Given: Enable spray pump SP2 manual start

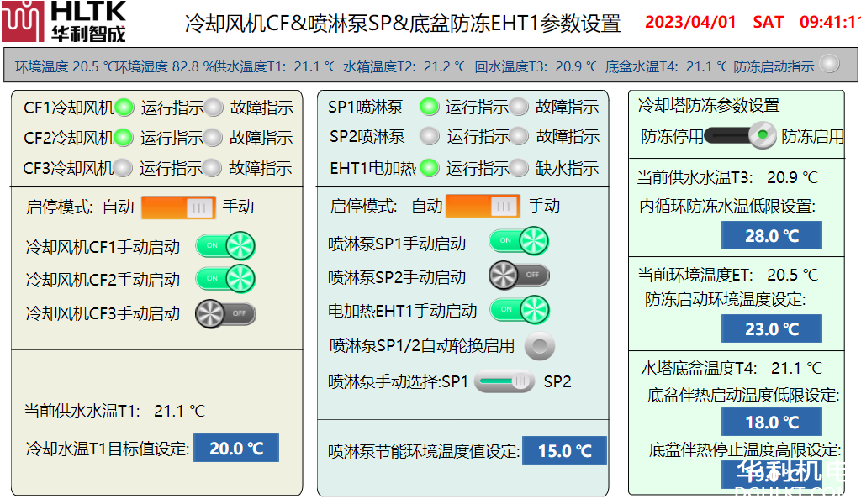Looking at the screenshot, I should (x=519, y=275).
